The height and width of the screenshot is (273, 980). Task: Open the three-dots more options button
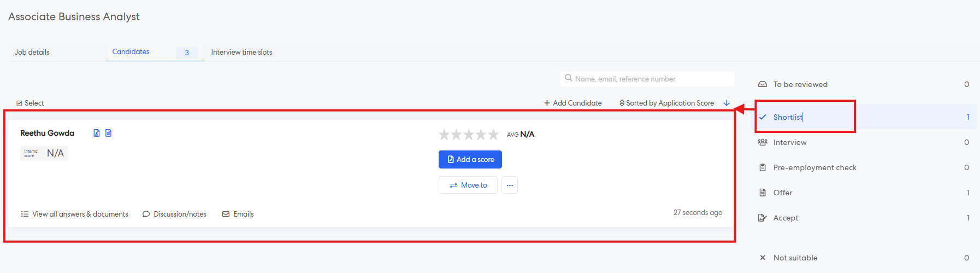pos(510,185)
